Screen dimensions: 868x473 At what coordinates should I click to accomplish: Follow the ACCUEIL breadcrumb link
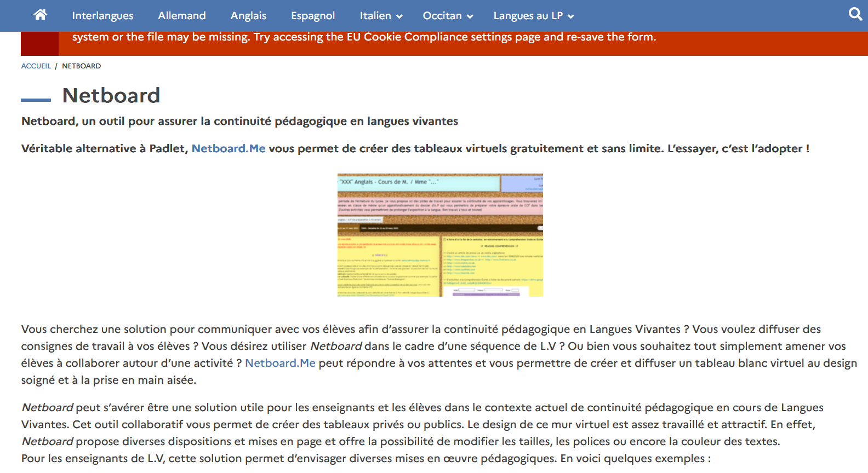tap(36, 66)
